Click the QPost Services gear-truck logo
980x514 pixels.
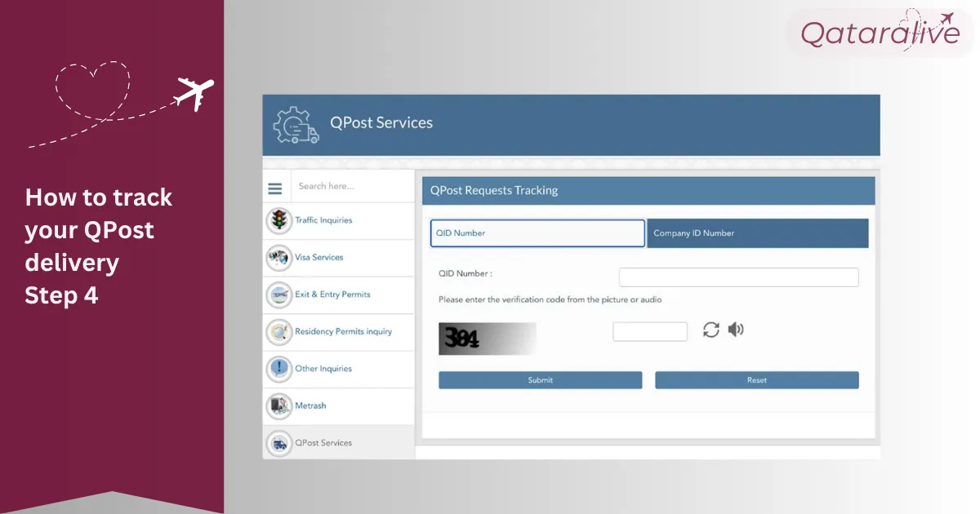(296, 126)
